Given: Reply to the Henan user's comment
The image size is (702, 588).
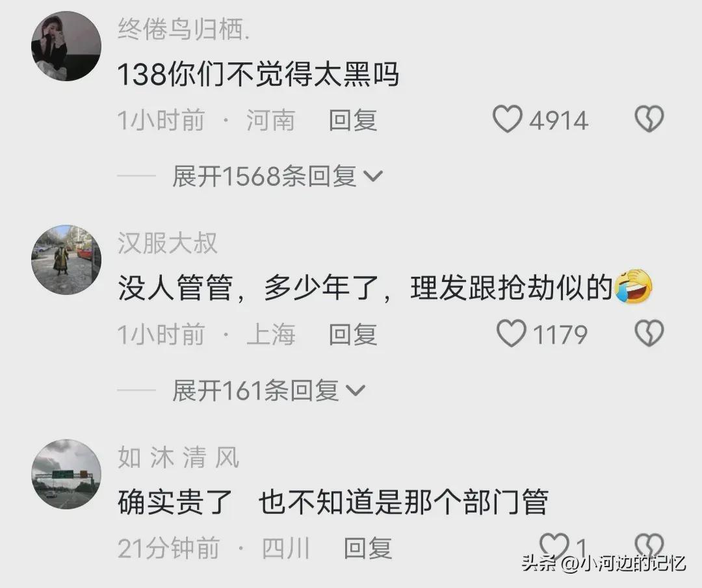Looking at the screenshot, I should pos(353,120).
